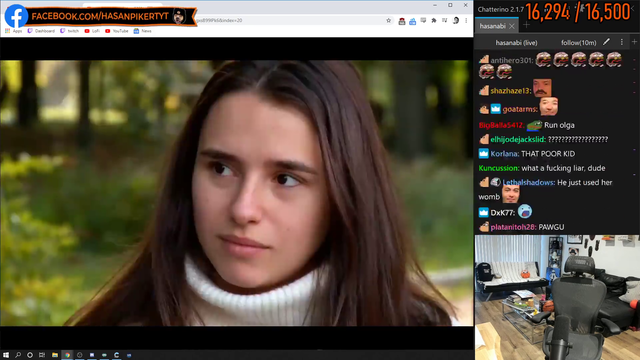Open the twitch bookmark
The width and height of the screenshot is (640, 360).
[69, 31]
